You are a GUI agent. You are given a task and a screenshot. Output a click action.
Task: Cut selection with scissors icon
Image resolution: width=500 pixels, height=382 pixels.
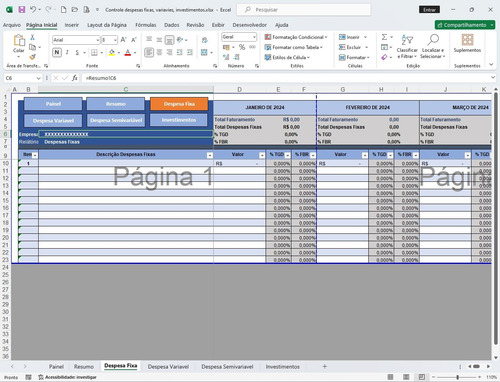32,37
